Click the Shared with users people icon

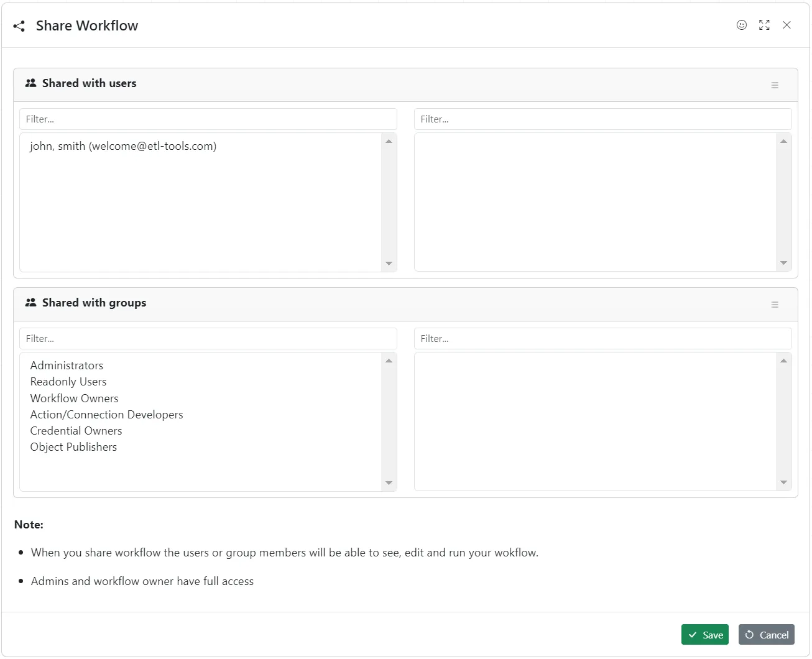(30, 83)
